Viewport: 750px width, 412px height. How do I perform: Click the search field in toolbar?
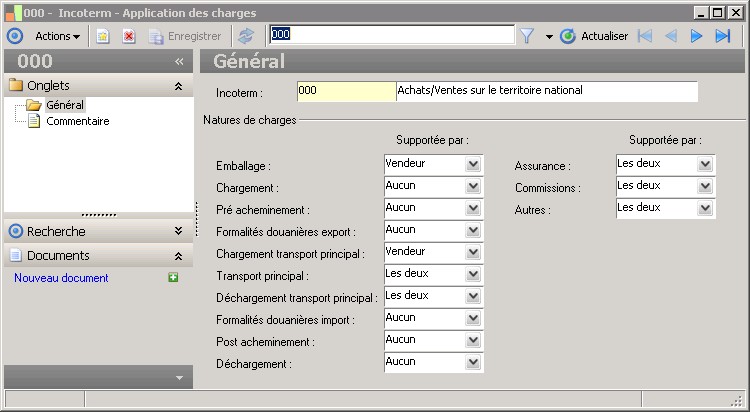pyautogui.click(x=391, y=35)
